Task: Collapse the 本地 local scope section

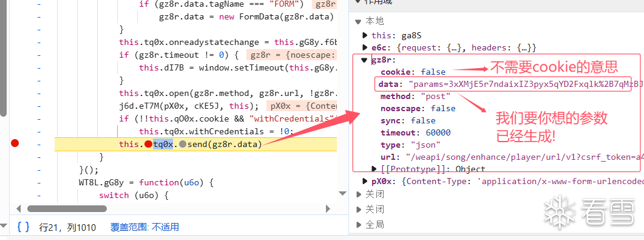Action: pos(358,21)
